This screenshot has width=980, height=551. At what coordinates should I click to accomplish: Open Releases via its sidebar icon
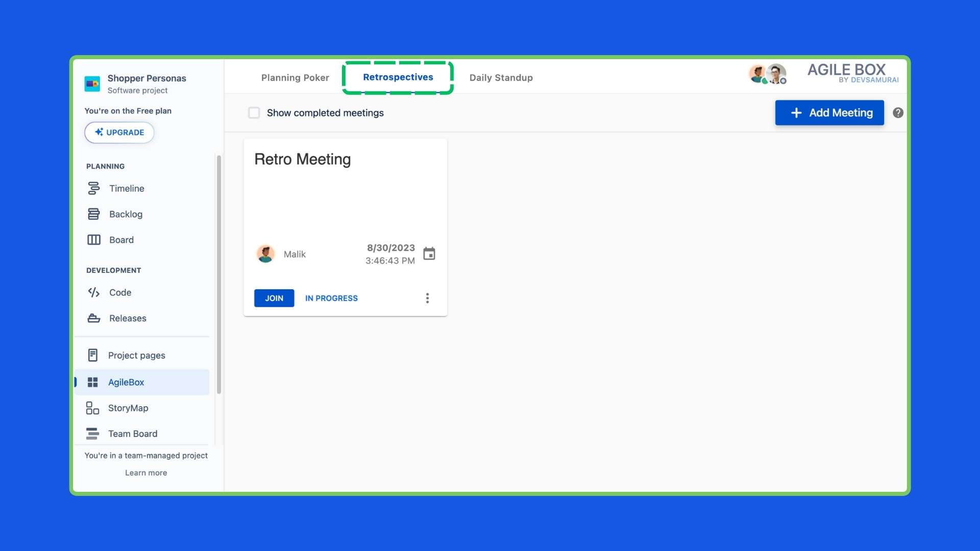pos(94,318)
